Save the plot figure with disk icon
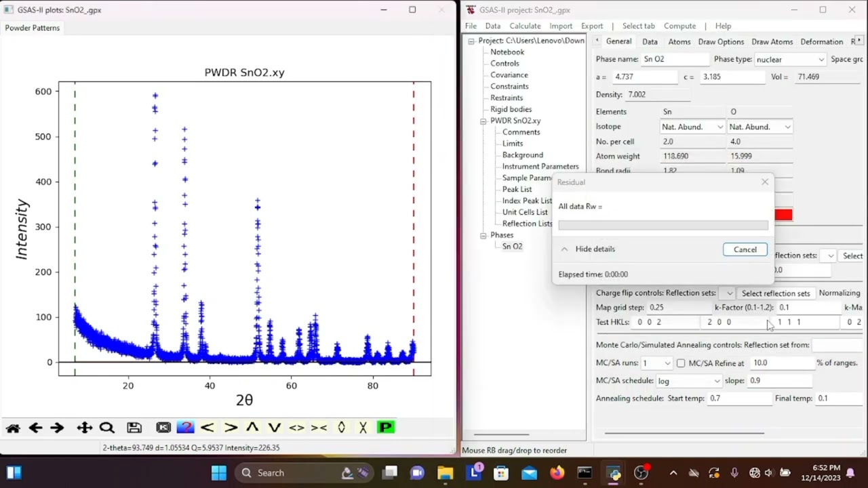The height and width of the screenshot is (488, 868). click(x=134, y=428)
